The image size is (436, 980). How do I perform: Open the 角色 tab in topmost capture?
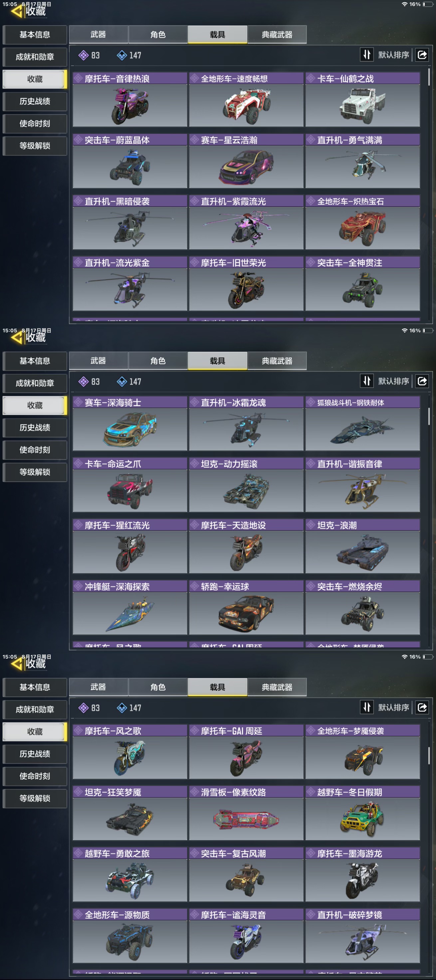pyautogui.click(x=158, y=35)
